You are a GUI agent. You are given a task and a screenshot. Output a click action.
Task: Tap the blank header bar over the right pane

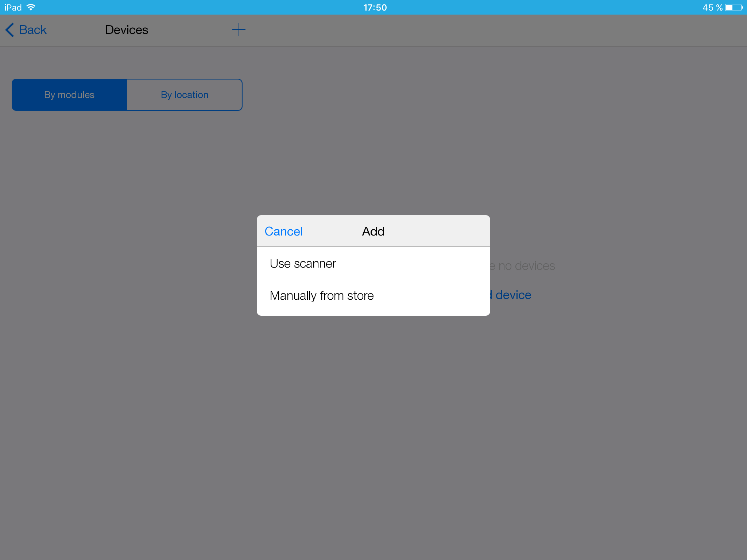point(500,30)
